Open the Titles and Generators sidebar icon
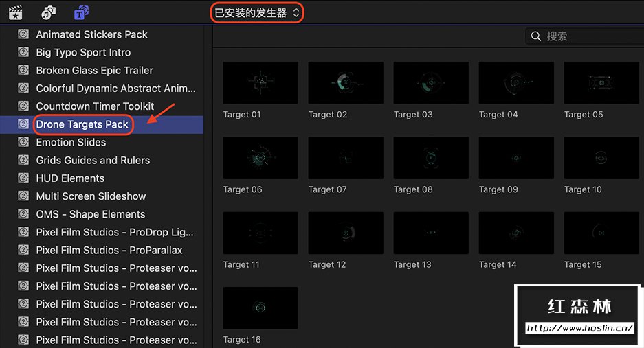Viewport: 644px width, 348px height. [x=81, y=13]
